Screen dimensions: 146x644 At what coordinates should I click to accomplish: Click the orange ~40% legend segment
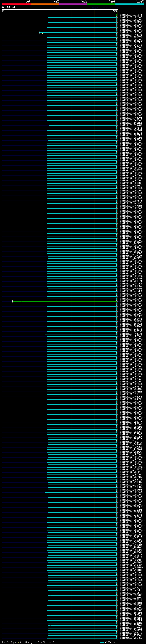click(x=45, y=4)
